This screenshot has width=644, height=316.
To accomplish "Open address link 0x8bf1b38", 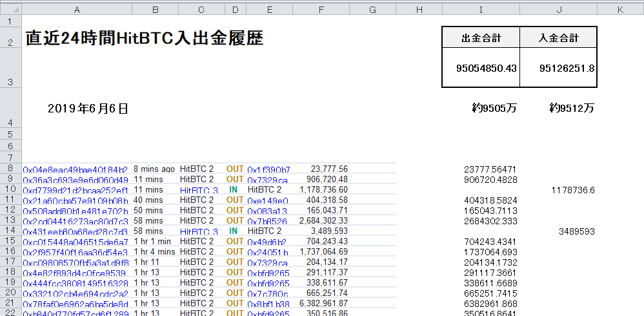I will [x=268, y=304].
